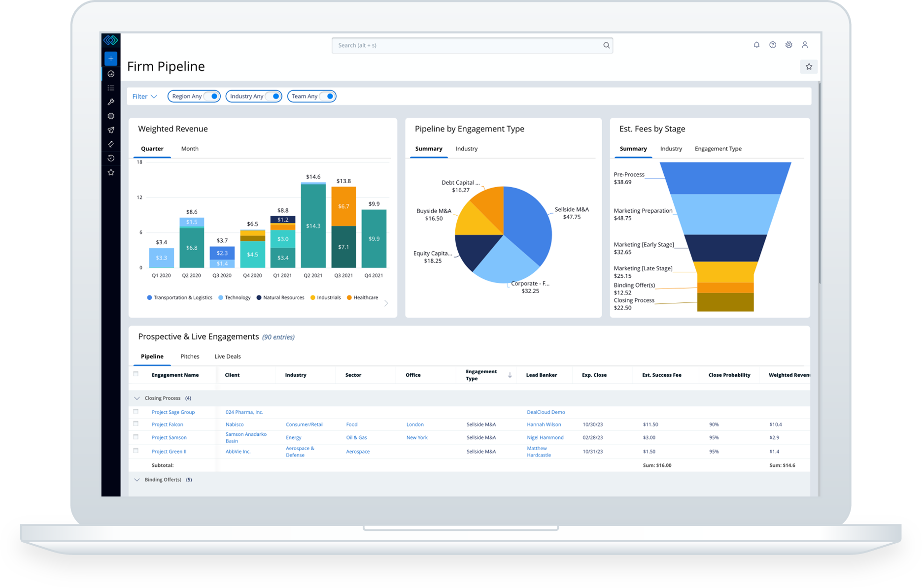
Task: Open the settings gear in the top bar
Action: coord(789,45)
